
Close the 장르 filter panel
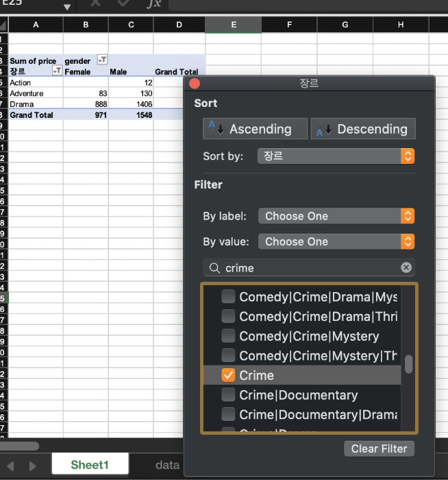(195, 83)
